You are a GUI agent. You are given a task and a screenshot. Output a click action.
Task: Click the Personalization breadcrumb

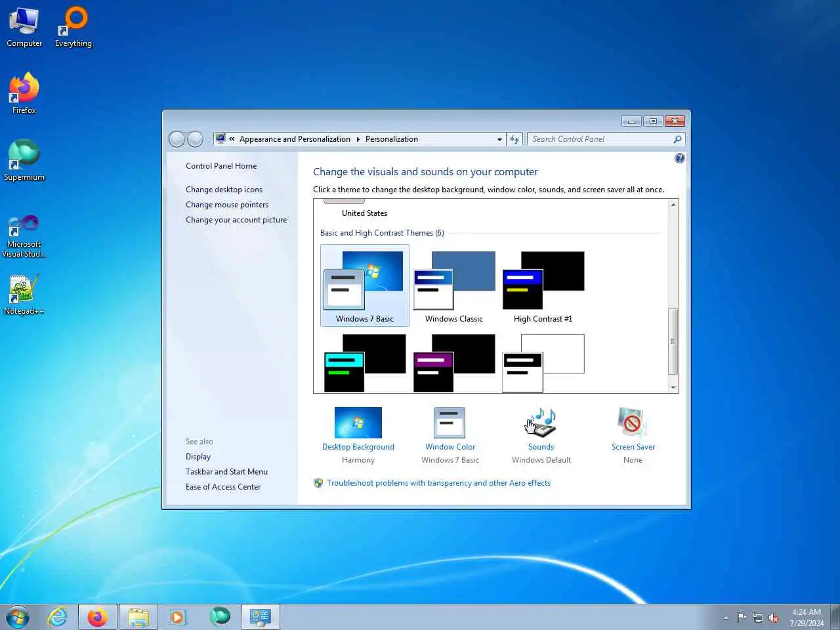pyautogui.click(x=392, y=139)
